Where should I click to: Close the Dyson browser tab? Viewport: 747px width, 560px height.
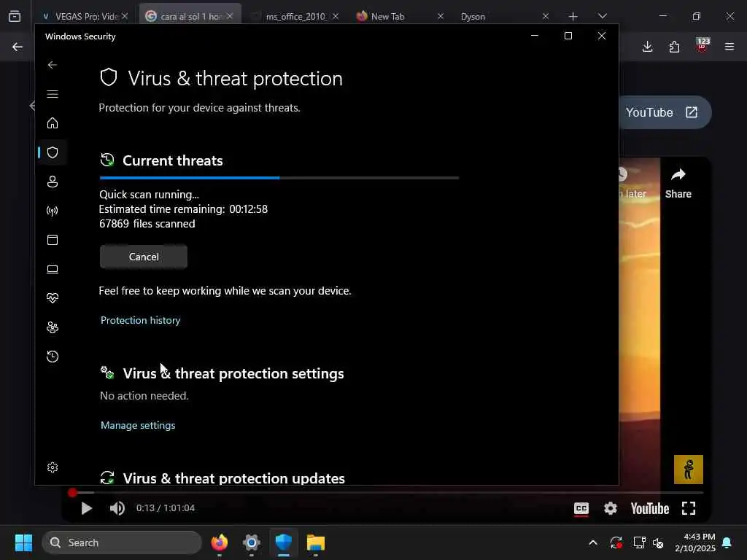(546, 16)
